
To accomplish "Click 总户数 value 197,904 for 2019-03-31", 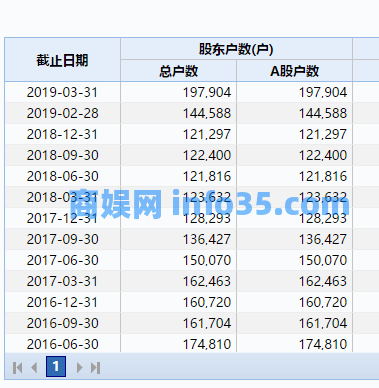I will (207, 92).
